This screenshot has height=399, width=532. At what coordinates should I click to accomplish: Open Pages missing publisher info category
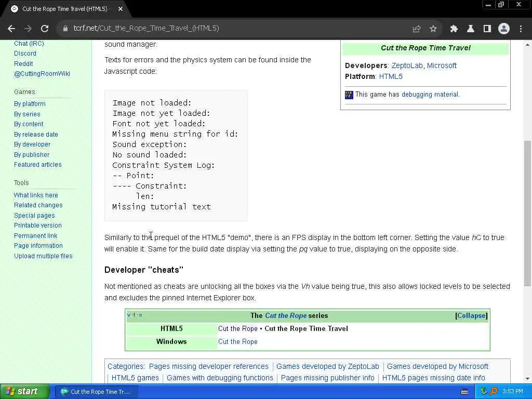tap(328, 378)
